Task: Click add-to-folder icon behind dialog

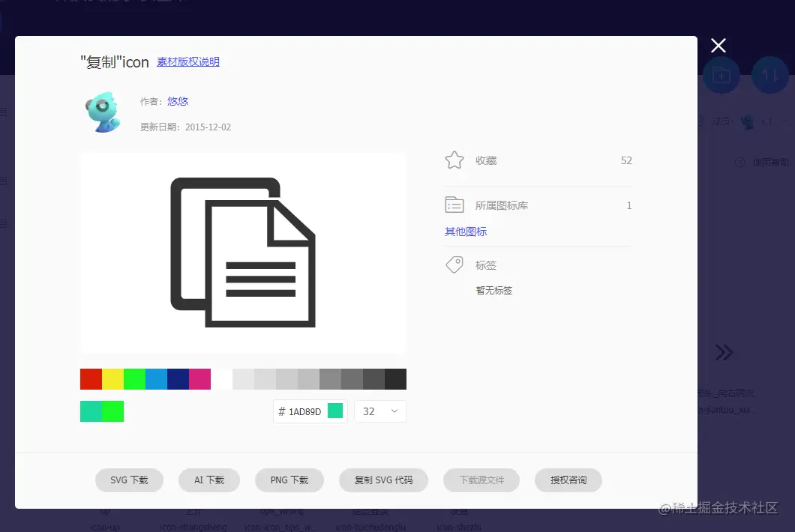Action: 721,76
